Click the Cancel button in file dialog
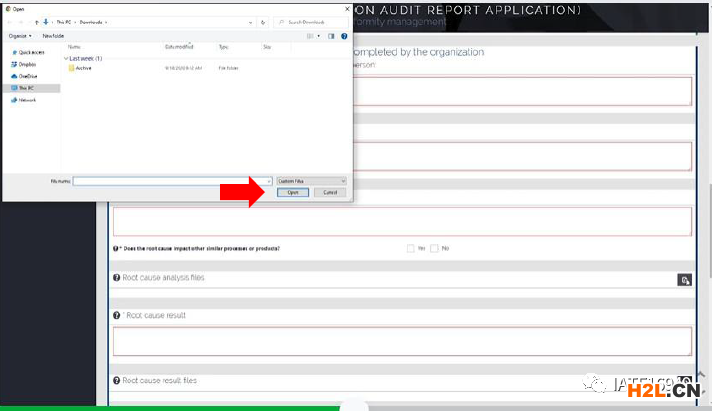Viewport: 714px width, 413px height. 330,192
